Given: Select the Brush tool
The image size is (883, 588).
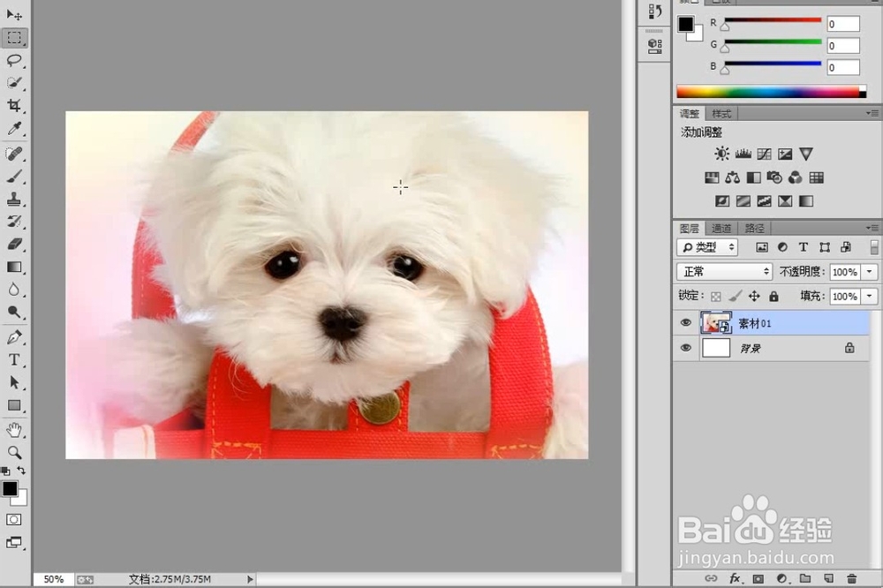Looking at the screenshot, I should [14, 177].
